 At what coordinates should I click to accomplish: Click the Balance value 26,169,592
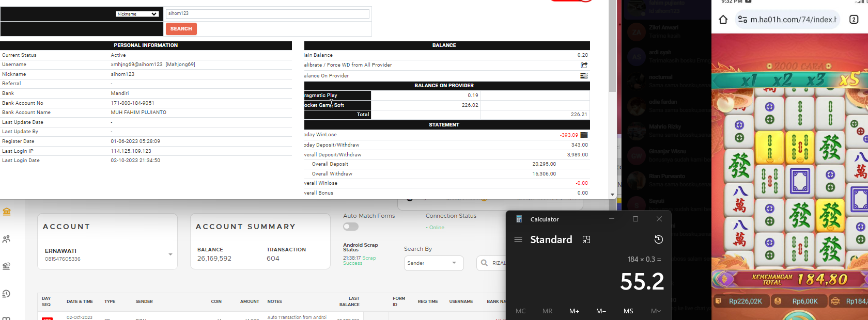[x=214, y=259]
